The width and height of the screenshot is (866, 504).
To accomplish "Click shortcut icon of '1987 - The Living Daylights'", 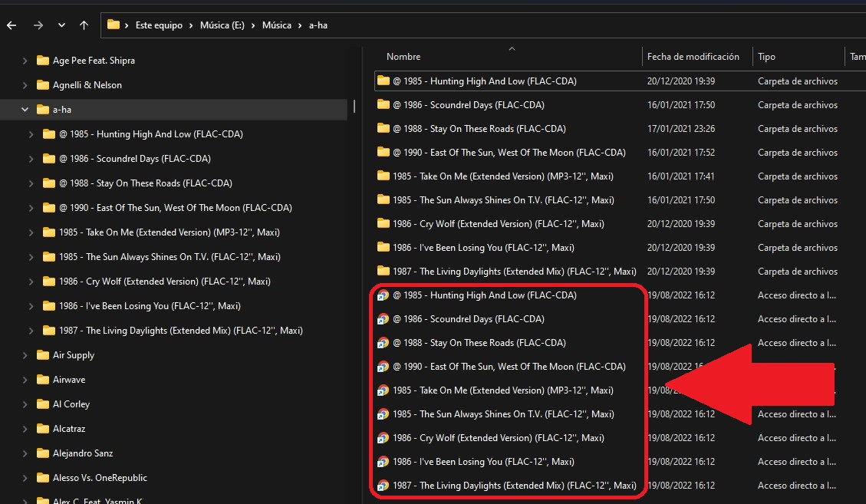I will [383, 486].
